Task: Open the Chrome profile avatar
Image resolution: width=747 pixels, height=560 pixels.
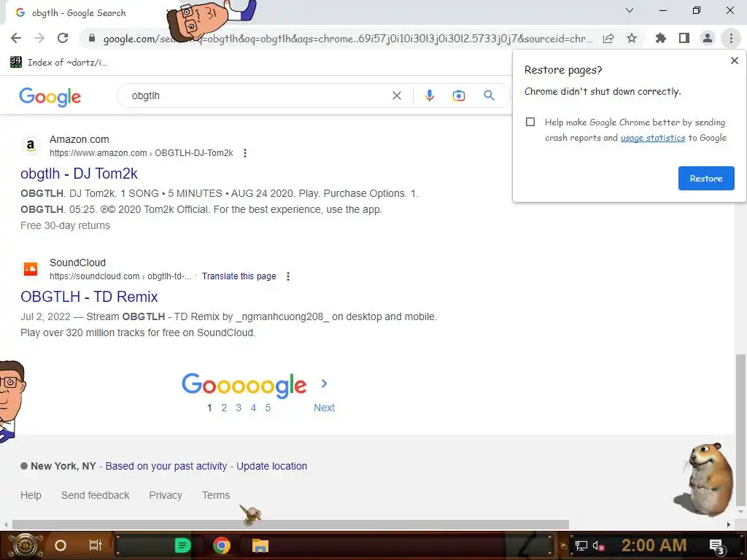Action: coord(708,38)
